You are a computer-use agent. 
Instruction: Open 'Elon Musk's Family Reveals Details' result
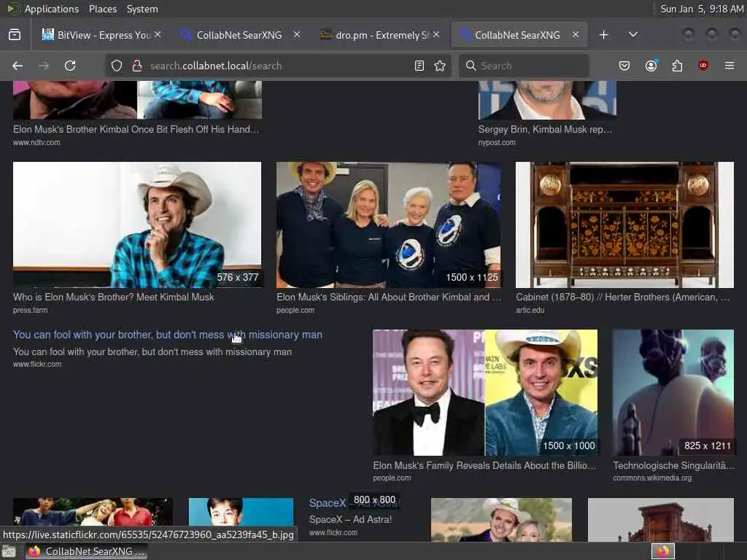[x=484, y=465]
